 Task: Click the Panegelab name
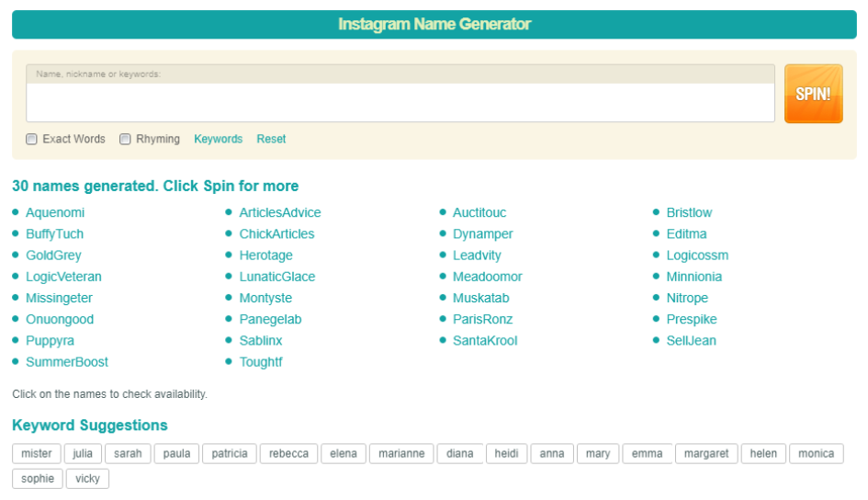[x=270, y=320]
